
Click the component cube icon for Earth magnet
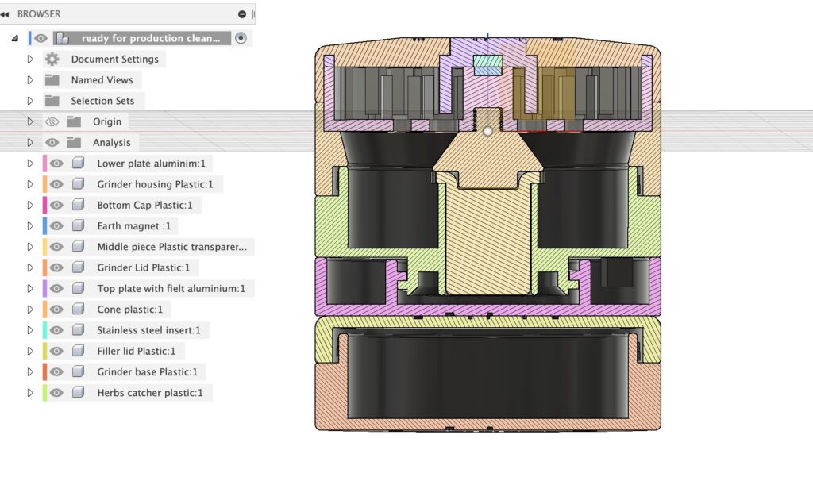pos(78,226)
